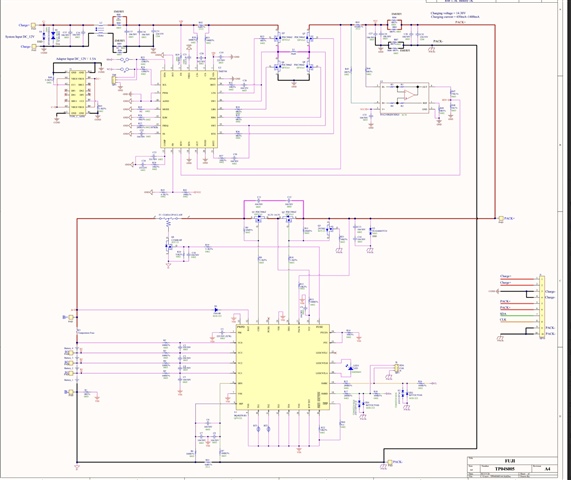Select the Charging voltage note text
Screen dimensions: 571x480
pyautogui.click(x=448, y=13)
